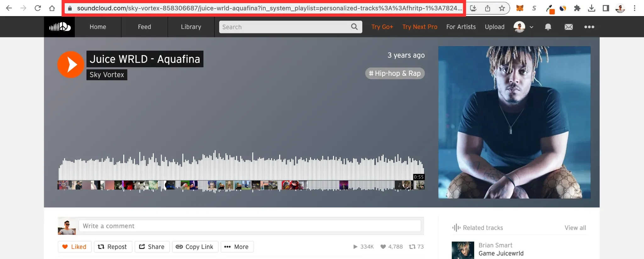Viewport: 644px width, 259px height.
Task: Click the Juice WRLD - Aquafina title
Action: [145, 59]
